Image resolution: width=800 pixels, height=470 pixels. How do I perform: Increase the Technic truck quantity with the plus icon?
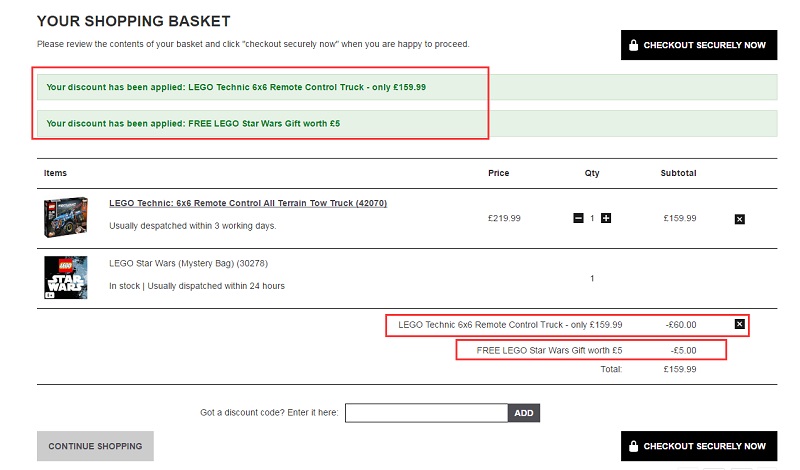click(x=606, y=218)
